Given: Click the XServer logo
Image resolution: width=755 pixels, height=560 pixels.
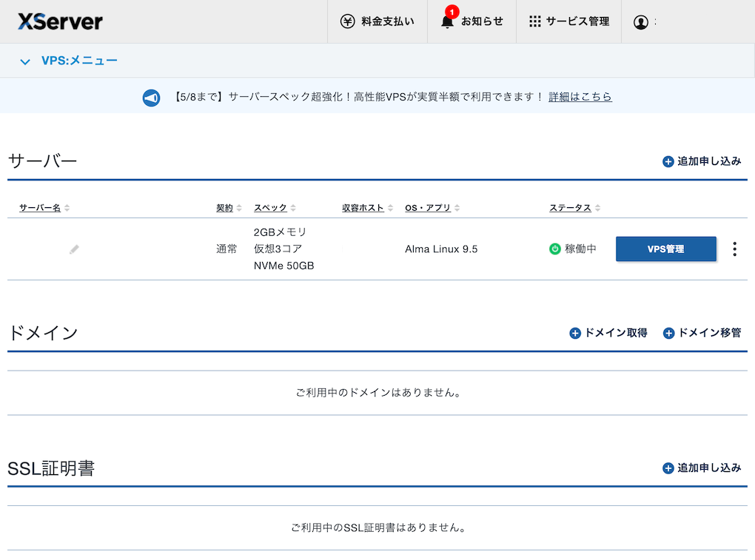Looking at the screenshot, I should [60, 21].
